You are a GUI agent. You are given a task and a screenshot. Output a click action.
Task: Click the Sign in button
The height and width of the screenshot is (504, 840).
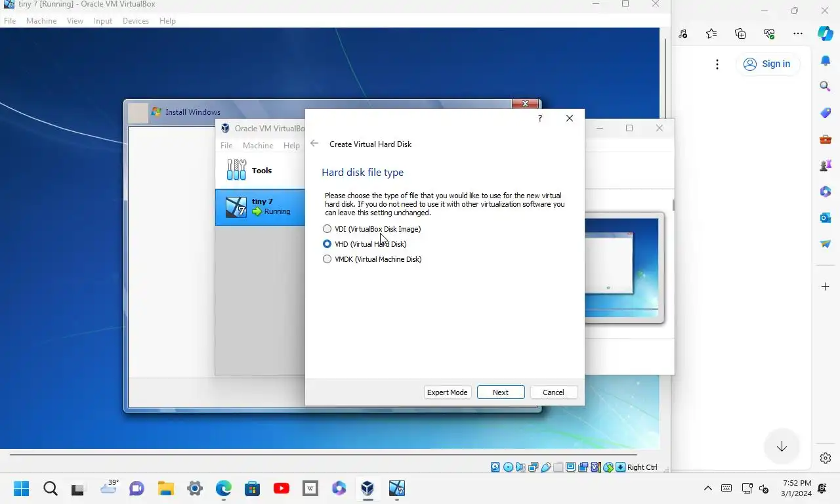coord(767,64)
